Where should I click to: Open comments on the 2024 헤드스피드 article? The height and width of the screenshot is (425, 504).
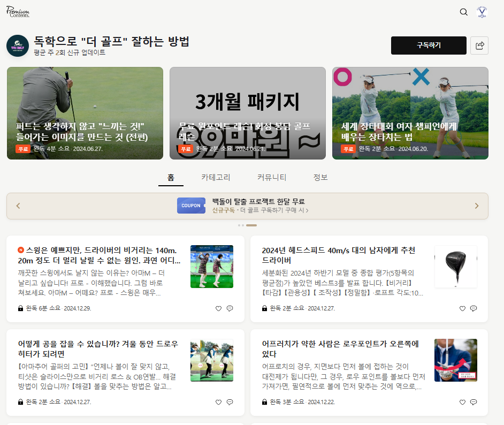tap(474, 309)
